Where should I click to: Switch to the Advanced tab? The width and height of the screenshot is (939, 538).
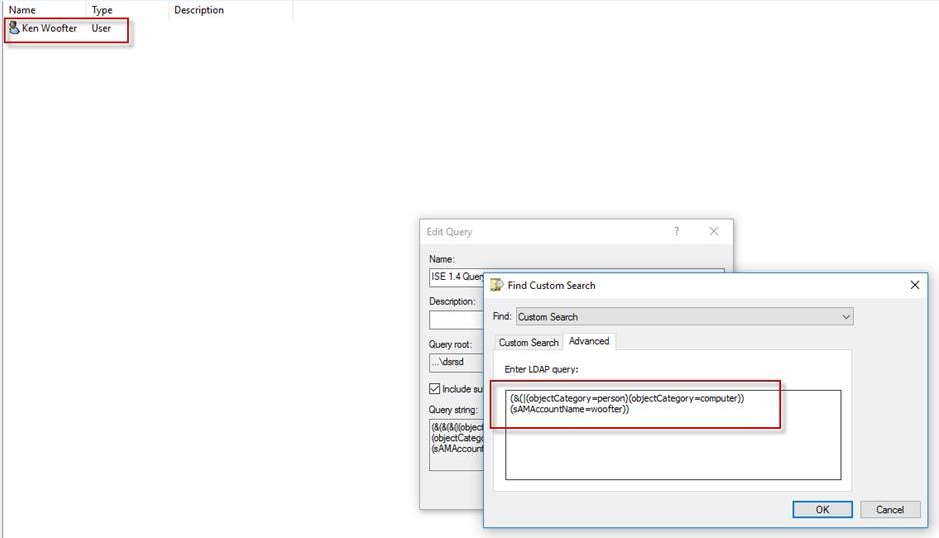pos(589,341)
